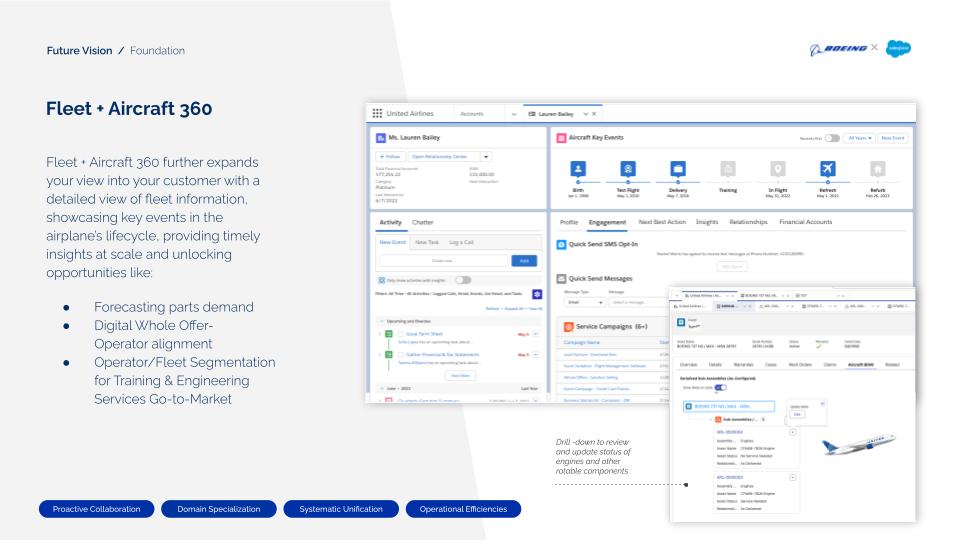Image resolution: width=960 pixels, height=540 pixels.
Task: Open Gather Financial row action dropdown
Action: coord(536,354)
